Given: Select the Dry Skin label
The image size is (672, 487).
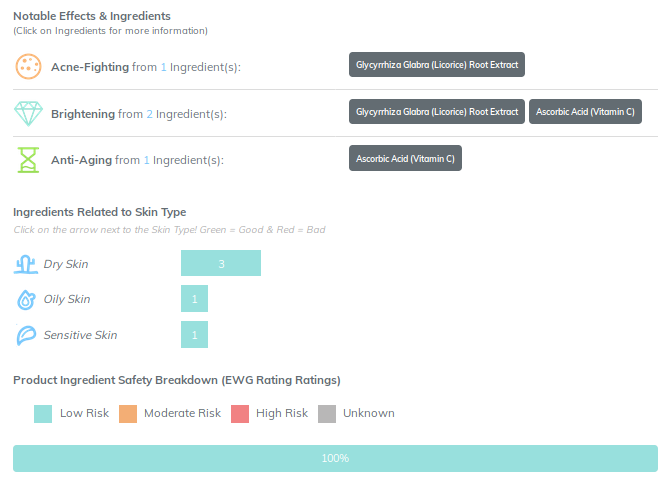Looking at the screenshot, I should [66, 264].
